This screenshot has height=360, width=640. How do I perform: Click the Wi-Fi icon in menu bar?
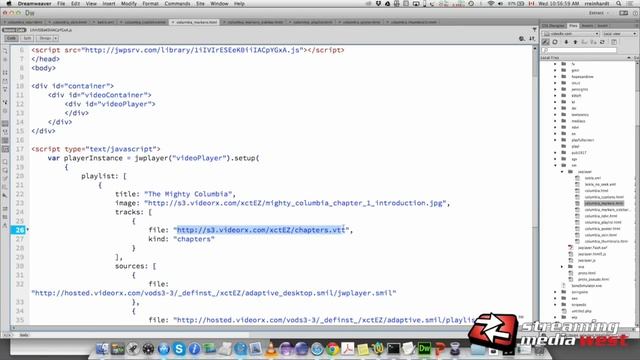point(491,4)
